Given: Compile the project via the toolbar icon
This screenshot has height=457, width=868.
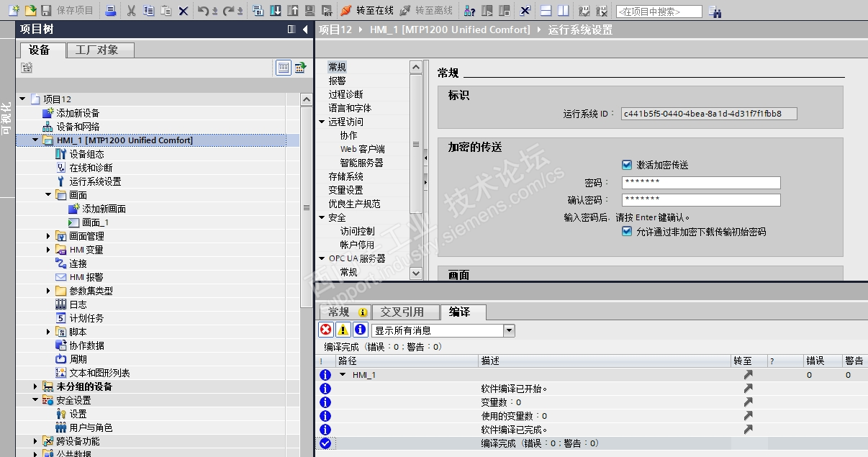Looking at the screenshot, I should tap(258, 11).
